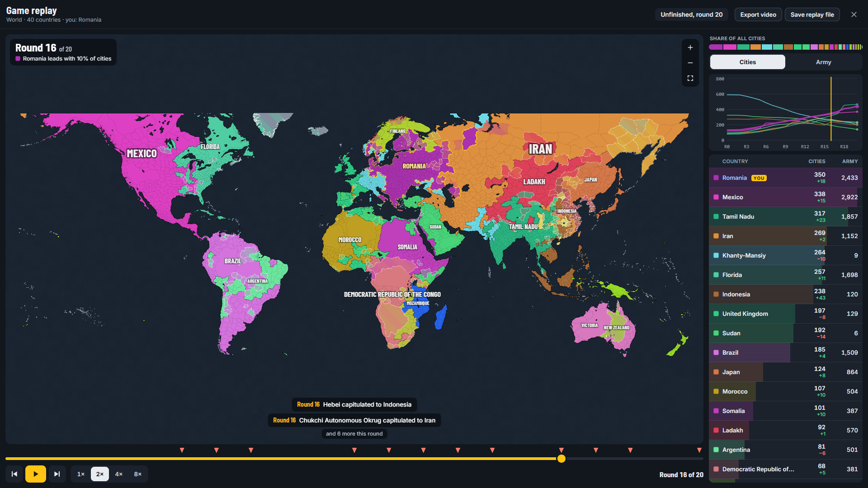The width and height of the screenshot is (868, 488).
Task: Skip to the next round
Action: 57,474
